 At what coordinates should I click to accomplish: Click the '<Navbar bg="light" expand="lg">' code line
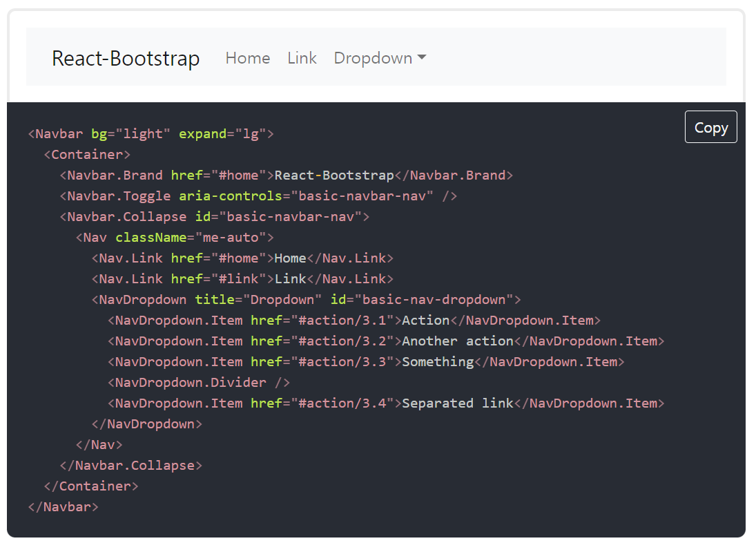coord(151,133)
